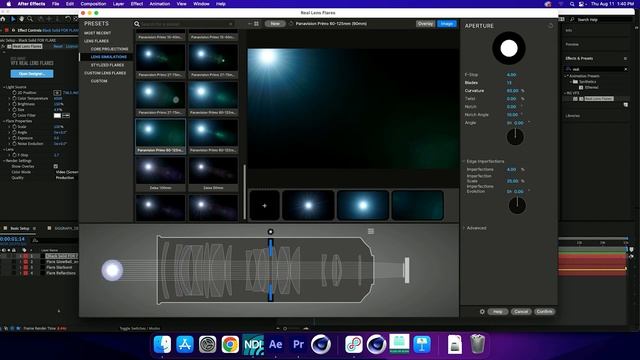The width and height of the screenshot is (640, 360).
Task: Select Most Recent presets category
Action: 97,33
